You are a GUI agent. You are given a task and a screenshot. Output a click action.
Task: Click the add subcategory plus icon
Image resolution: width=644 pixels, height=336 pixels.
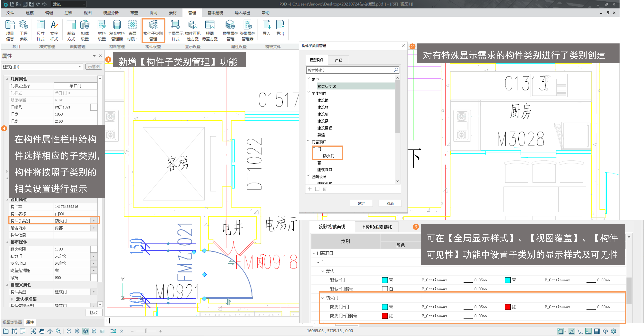pyautogui.click(x=310, y=189)
